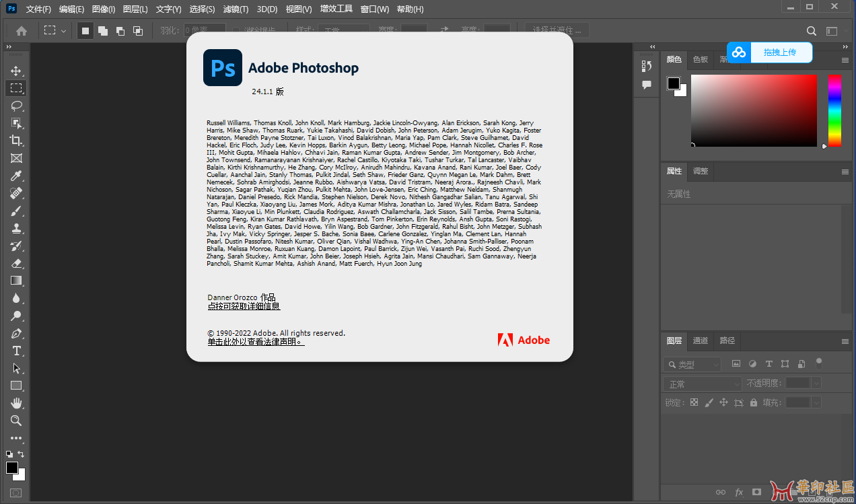The image size is (856, 504).
Task: Click the 点按可获取详细信息 link
Action: pyautogui.click(x=244, y=306)
